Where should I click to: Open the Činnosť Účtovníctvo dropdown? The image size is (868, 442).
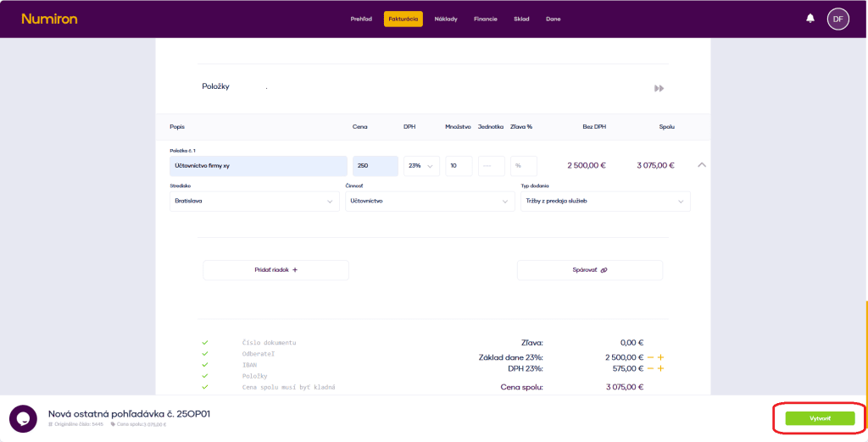429,202
